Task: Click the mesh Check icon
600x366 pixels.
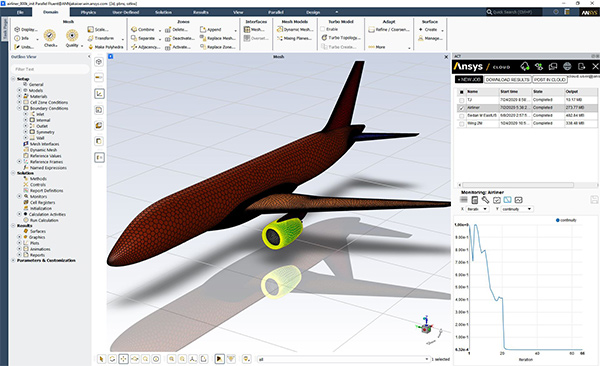Action: 50,36
